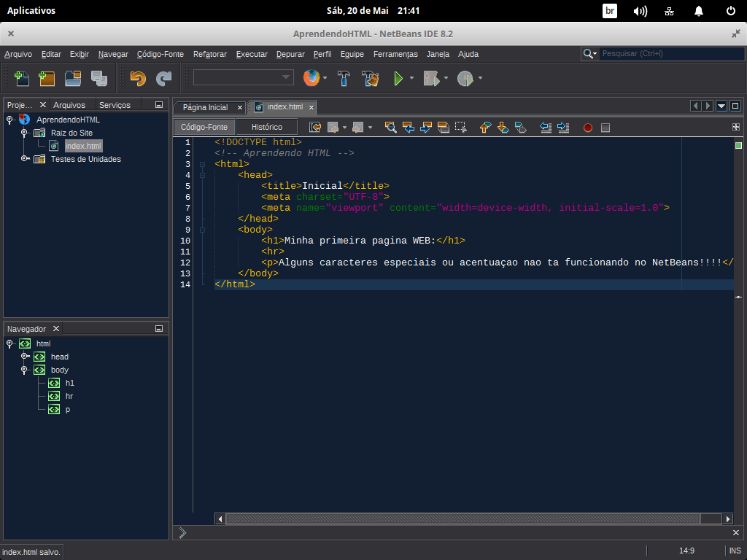The width and height of the screenshot is (747, 560).
Task: Select index.html in the project tree
Action: [x=82, y=146]
